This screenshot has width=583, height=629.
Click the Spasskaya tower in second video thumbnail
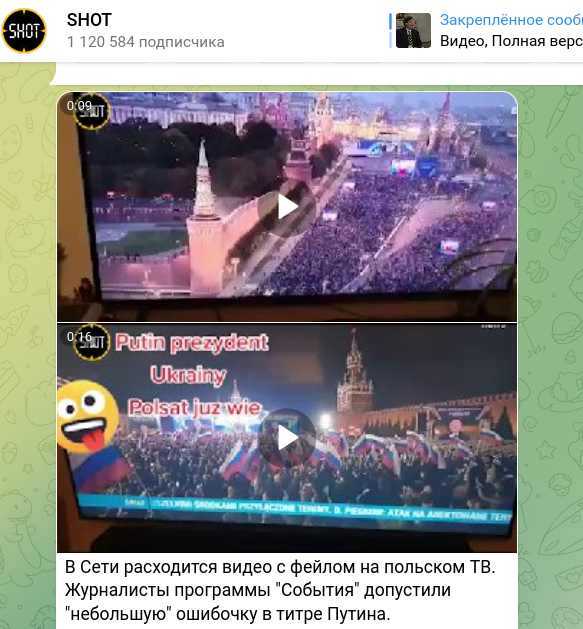355,371
